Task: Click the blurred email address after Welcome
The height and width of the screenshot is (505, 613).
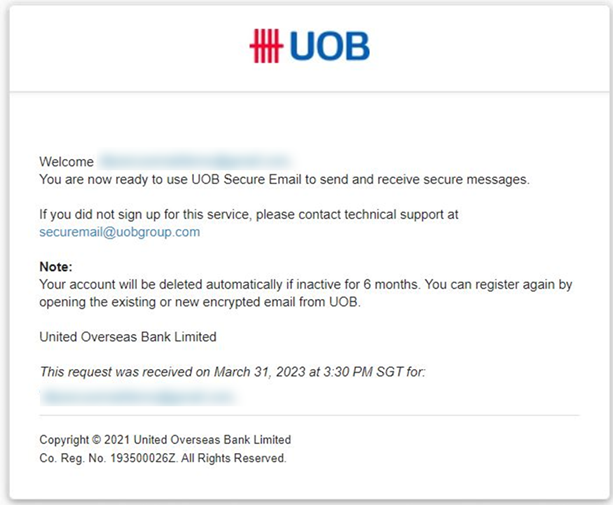Action: (x=195, y=161)
